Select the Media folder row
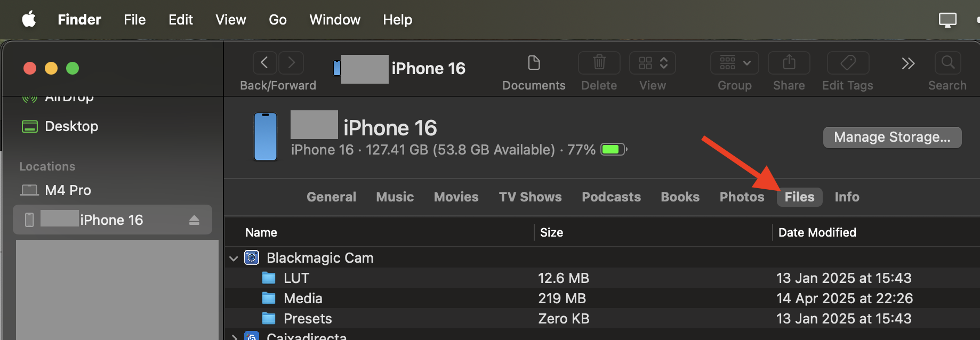980x340 pixels. click(x=303, y=298)
